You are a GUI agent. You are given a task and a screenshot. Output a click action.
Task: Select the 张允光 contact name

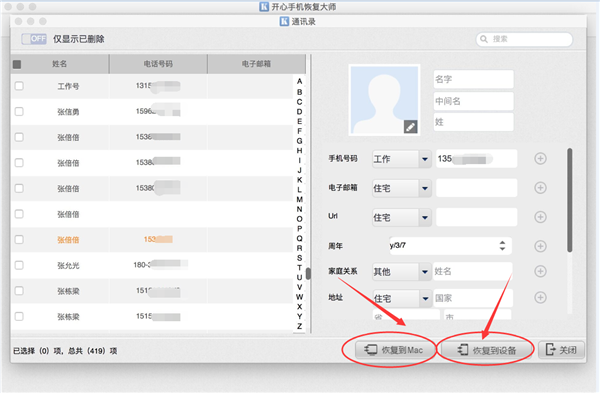tap(68, 265)
